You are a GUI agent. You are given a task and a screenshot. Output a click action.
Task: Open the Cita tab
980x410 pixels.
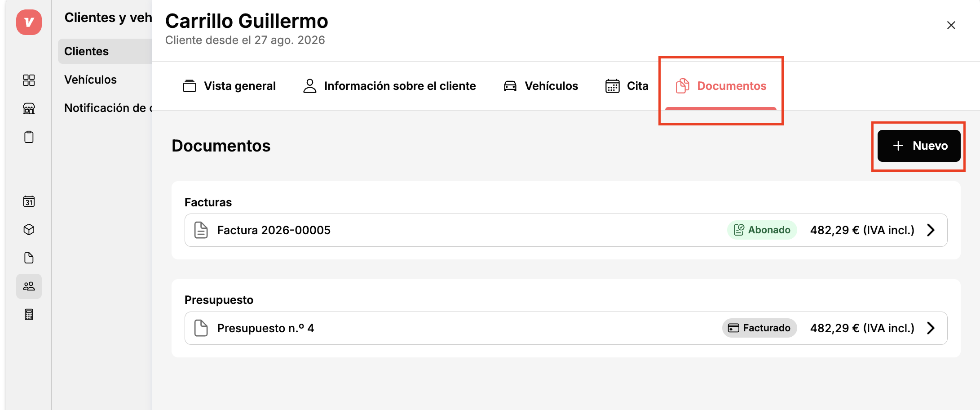coord(627,86)
